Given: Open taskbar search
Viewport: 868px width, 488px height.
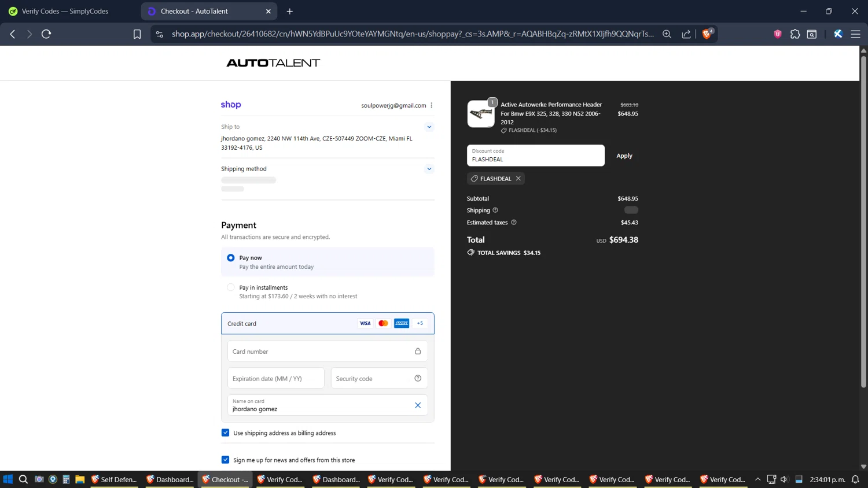Looking at the screenshot, I should pyautogui.click(x=23, y=479).
